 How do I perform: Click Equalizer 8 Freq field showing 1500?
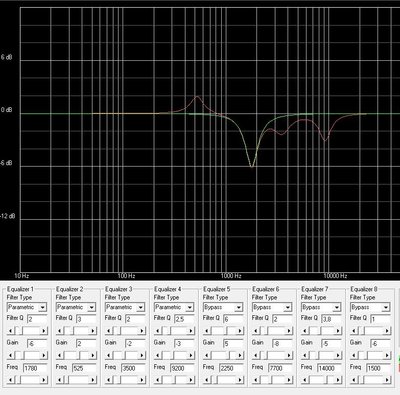pyautogui.click(x=378, y=368)
